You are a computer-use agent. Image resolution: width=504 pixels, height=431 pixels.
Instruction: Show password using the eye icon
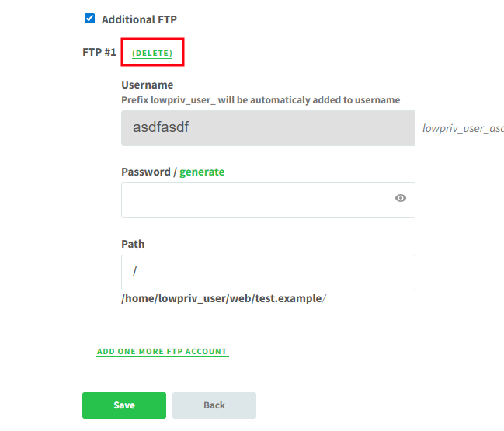[401, 198]
